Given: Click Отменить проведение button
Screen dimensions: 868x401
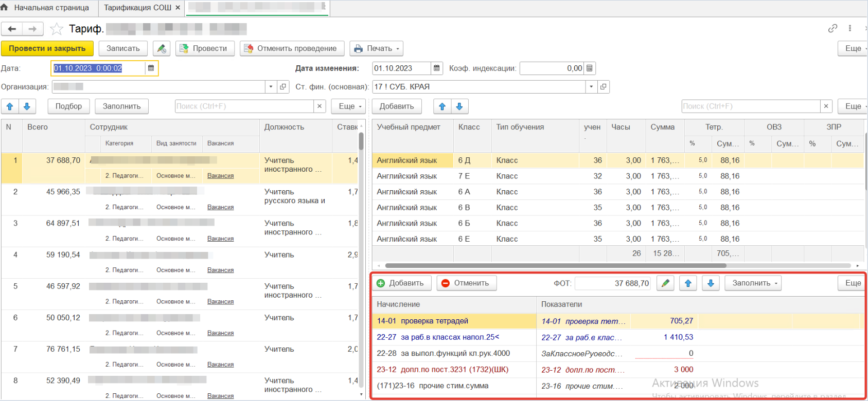Looking at the screenshot, I should (x=291, y=48).
